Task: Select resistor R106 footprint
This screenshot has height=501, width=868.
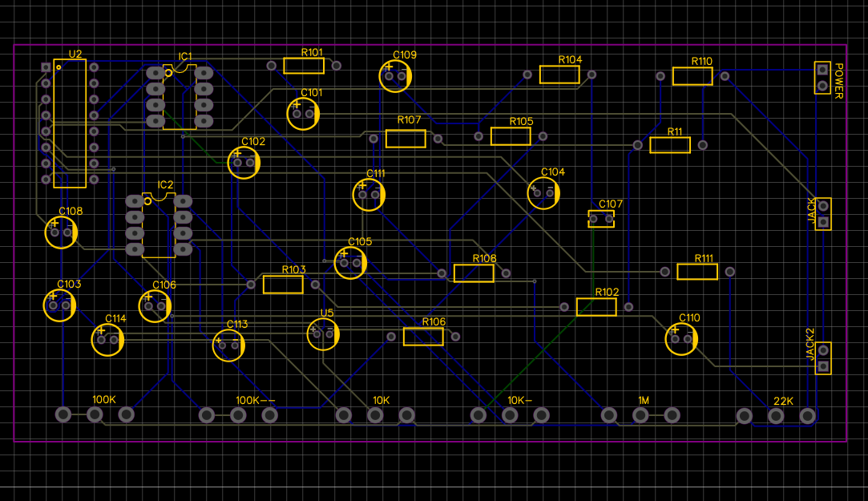Action: pos(423,337)
